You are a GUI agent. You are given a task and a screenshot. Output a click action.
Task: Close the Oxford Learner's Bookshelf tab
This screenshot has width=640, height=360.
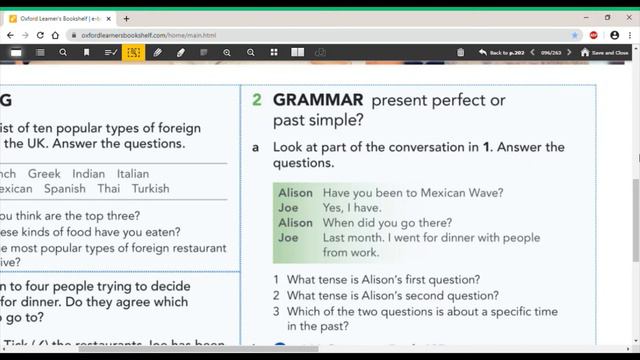pyautogui.click(x=109, y=19)
